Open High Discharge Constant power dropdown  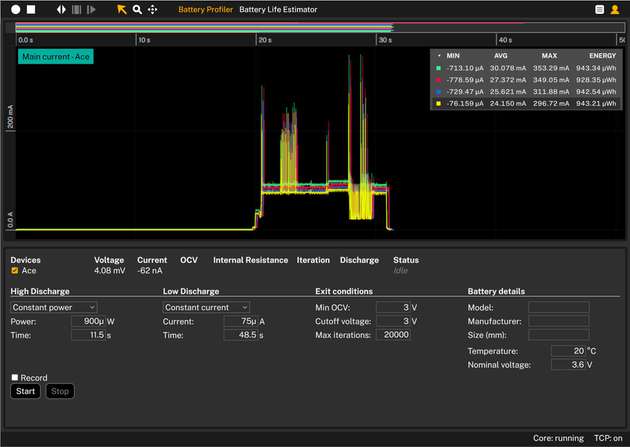(x=53, y=307)
